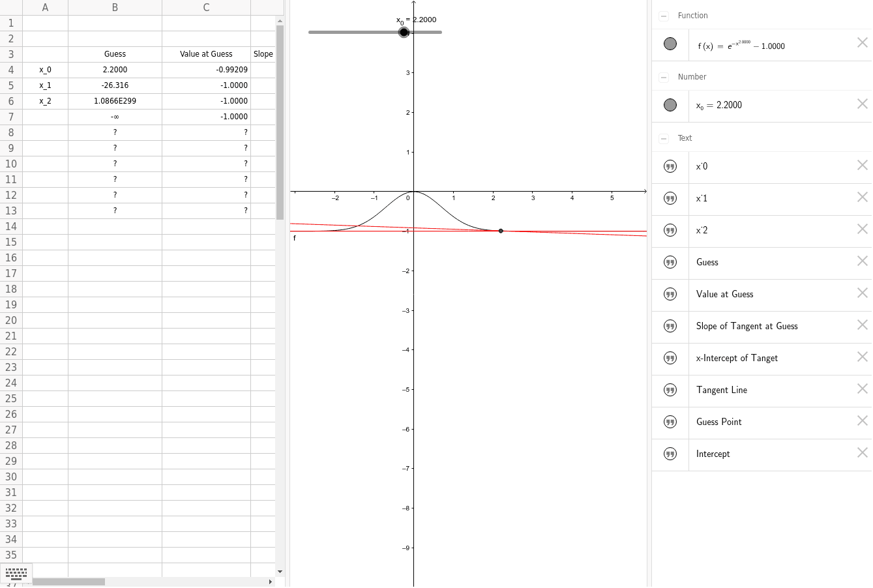873x588 pixels.
Task: Delete the Intercept text with its X button
Action: 862,452
